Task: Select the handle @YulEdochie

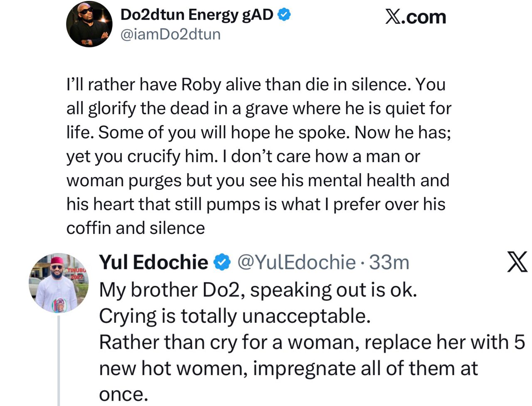Action: pyautogui.click(x=296, y=262)
